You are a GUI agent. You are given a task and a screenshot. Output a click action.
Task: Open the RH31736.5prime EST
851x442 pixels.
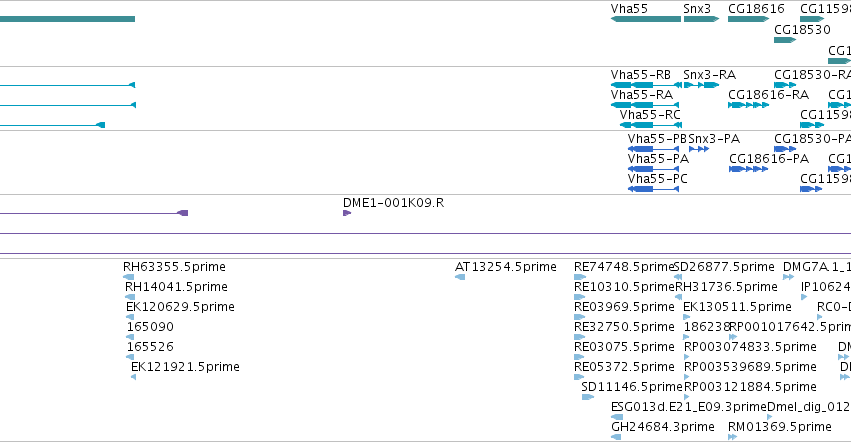(678, 297)
